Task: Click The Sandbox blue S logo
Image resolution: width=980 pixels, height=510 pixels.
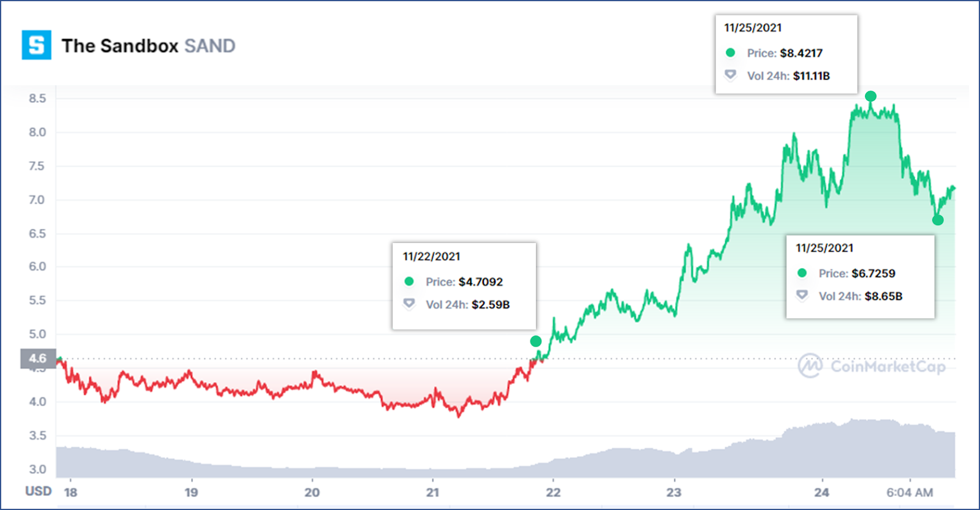Action: [37, 45]
